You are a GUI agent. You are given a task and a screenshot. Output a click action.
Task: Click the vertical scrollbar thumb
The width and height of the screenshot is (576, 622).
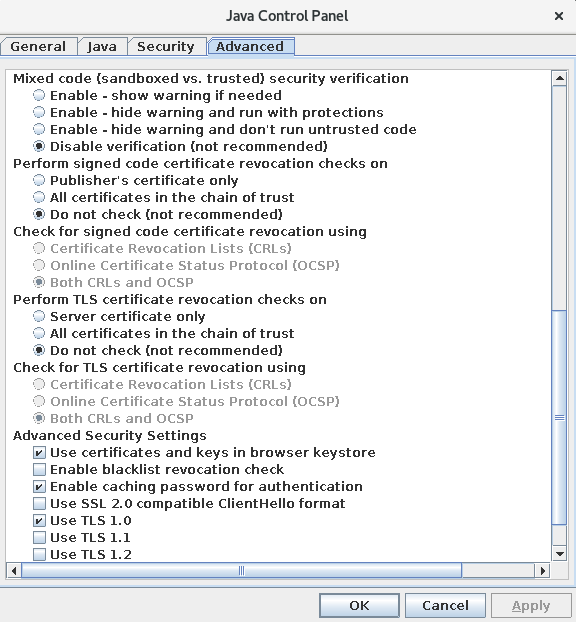point(560,417)
